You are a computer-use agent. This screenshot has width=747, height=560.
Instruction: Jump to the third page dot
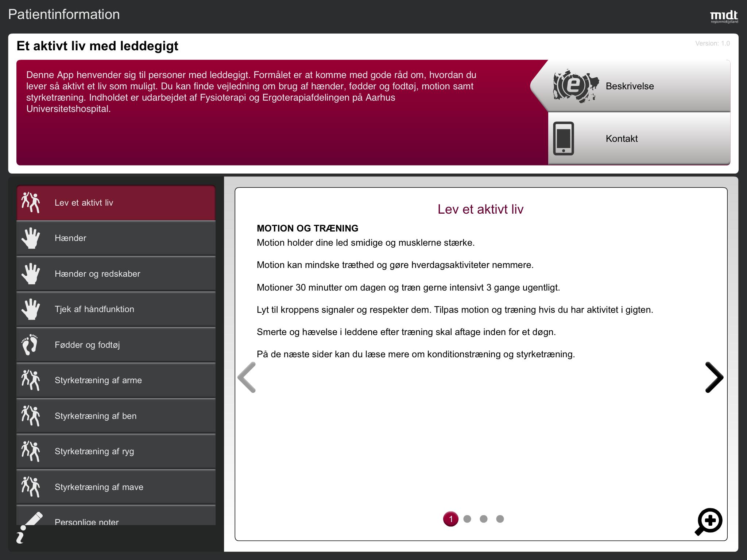tap(483, 519)
